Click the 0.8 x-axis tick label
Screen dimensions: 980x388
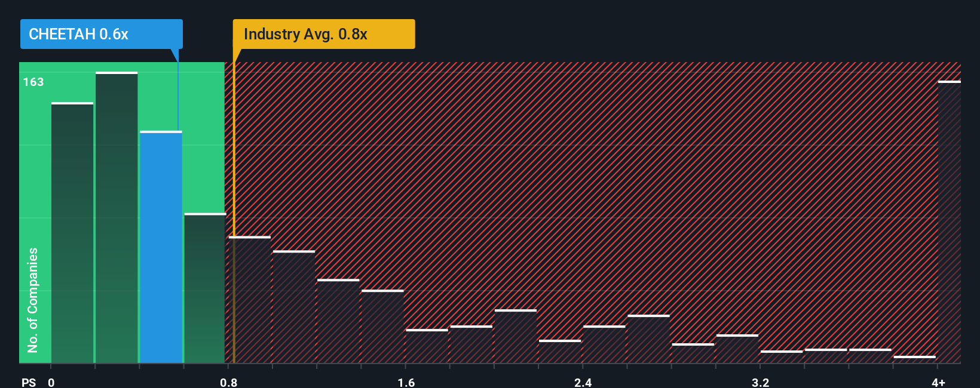(228, 382)
